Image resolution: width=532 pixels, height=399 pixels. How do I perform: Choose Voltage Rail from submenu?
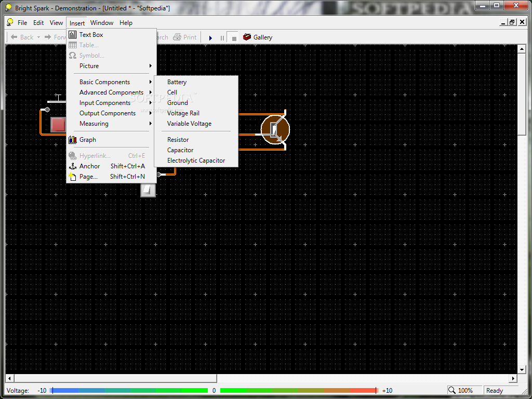click(x=196, y=113)
